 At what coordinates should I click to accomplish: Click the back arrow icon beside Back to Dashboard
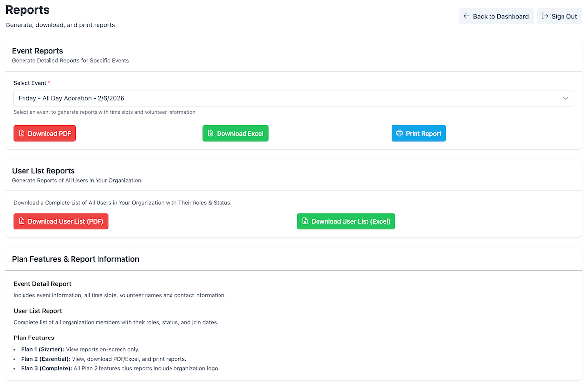(466, 16)
